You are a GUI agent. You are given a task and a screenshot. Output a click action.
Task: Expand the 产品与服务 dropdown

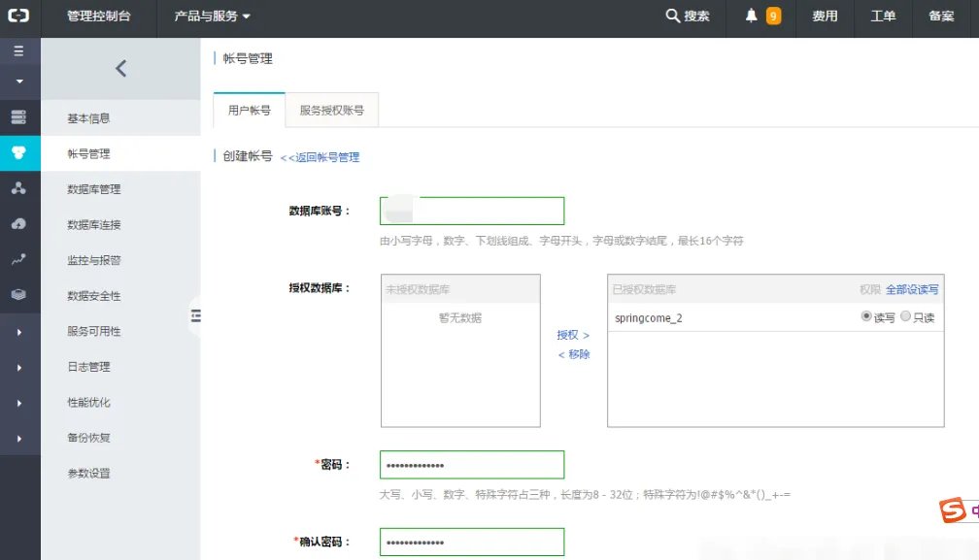212,16
